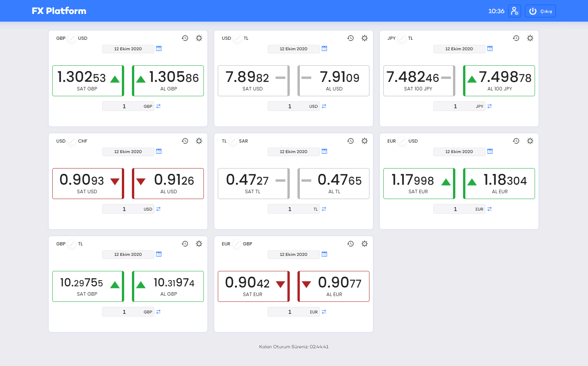
Task: Open settings gear on USD/TL card
Action: 364,38
